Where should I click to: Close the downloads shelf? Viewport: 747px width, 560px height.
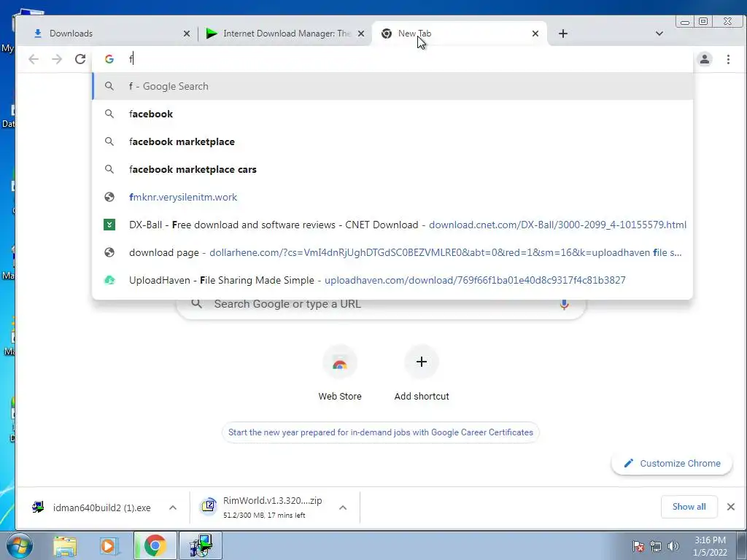(731, 507)
